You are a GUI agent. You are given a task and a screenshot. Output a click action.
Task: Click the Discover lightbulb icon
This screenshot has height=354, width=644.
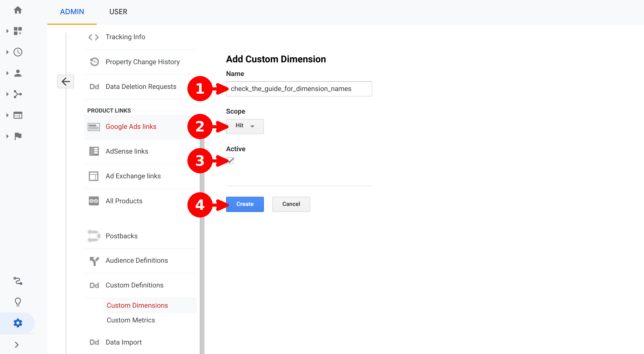pyautogui.click(x=18, y=302)
